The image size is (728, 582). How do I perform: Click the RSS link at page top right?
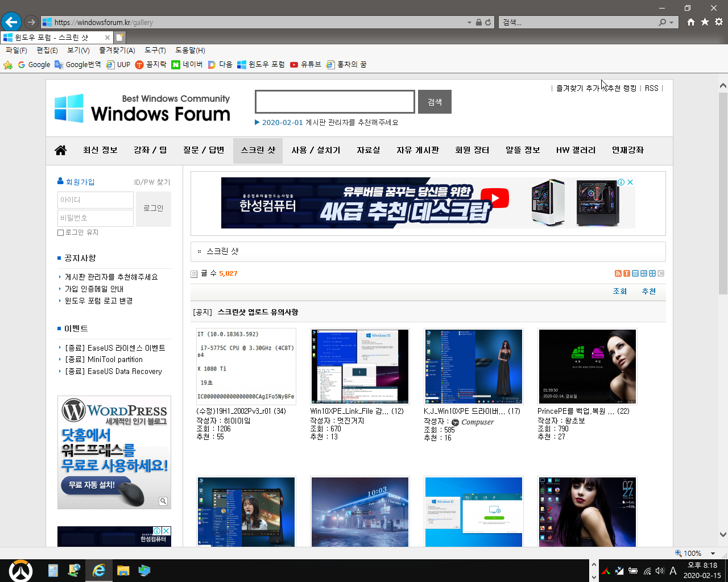point(652,88)
